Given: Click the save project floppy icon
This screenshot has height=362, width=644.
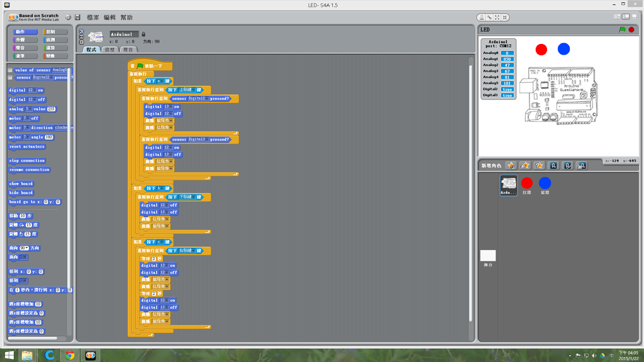Looking at the screenshot, I should pos(77,18).
